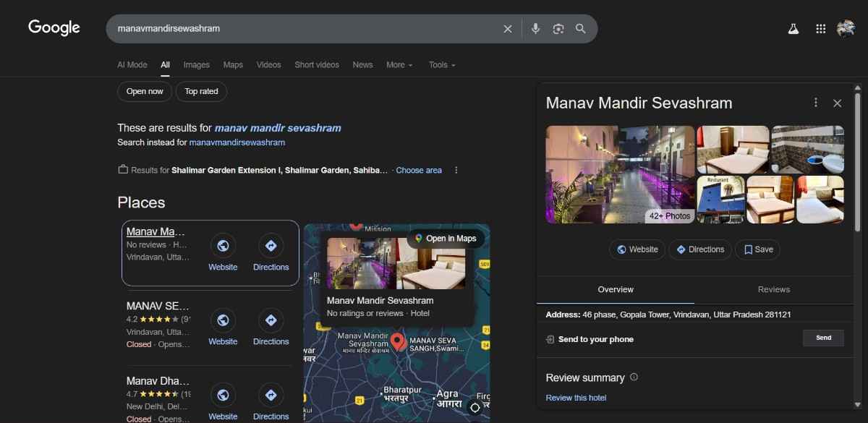Viewport: 868px width, 423px height.
Task: Click the Website globe icon for Manav Mandir Sevashram
Action: tap(223, 246)
